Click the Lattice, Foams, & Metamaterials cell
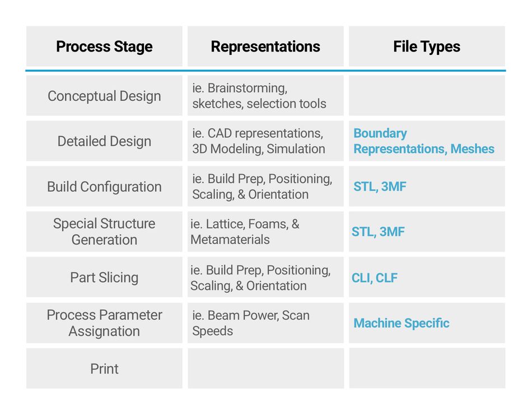Screen dimensions: 532x415 (x=265, y=231)
